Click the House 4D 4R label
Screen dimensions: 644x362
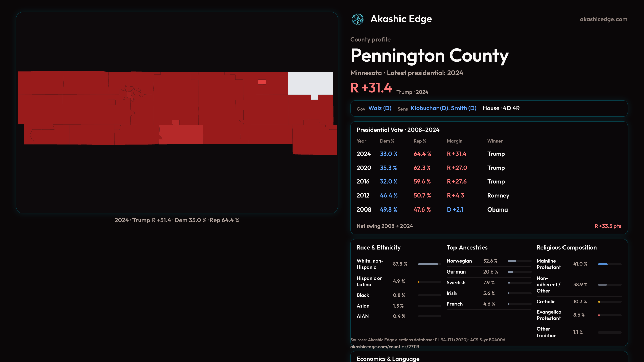coord(501,108)
